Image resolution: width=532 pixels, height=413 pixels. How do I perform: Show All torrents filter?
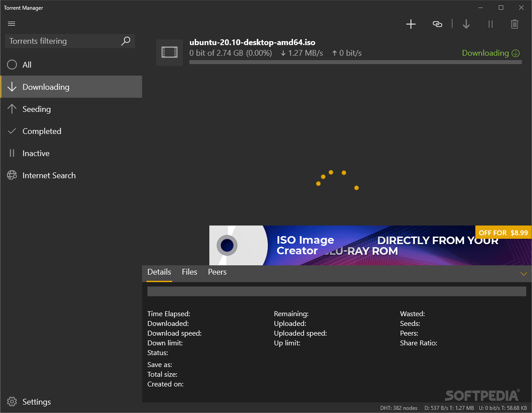[71, 65]
